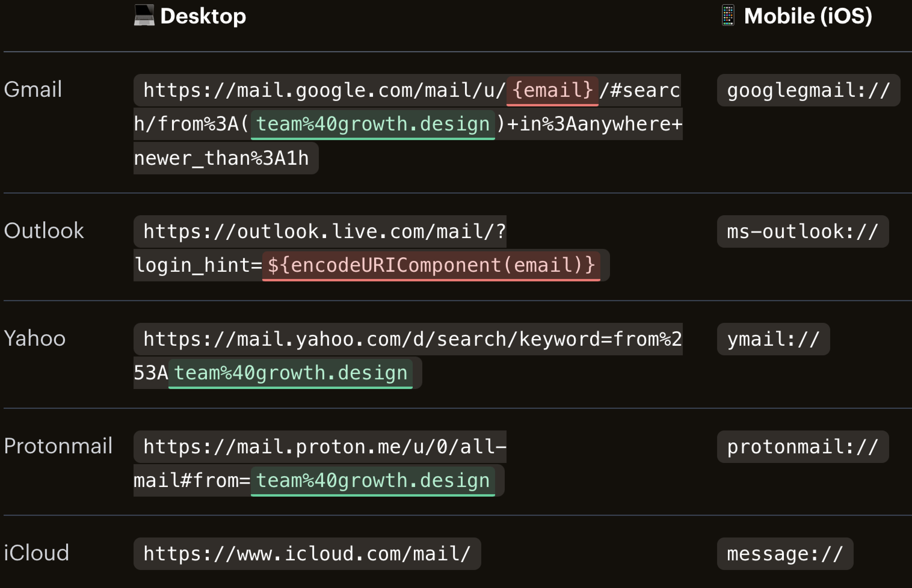Click green team%40growth.design in Protonmail URL
Screen dimensions: 912x588
(x=372, y=481)
